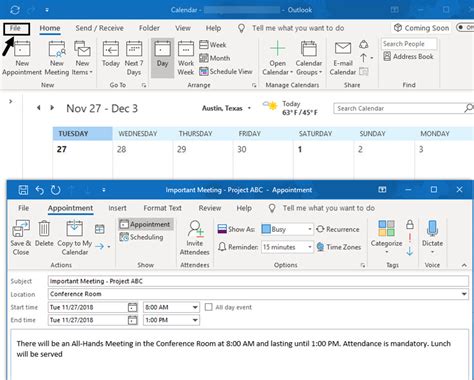Collapse the appointment ribbon

pyautogui.click(x=464, y=265)
